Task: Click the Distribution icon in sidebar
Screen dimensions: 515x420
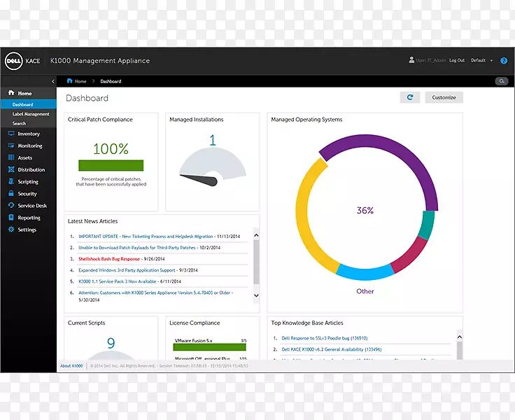Action: click(11, 169)
